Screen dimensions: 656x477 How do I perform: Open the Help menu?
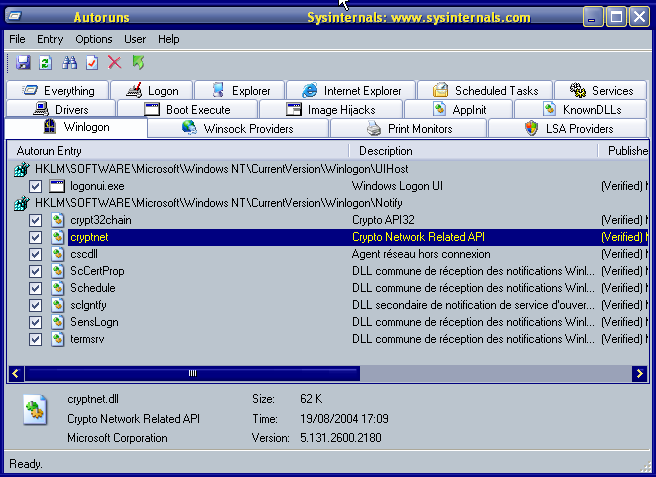(x=169, y=39)
